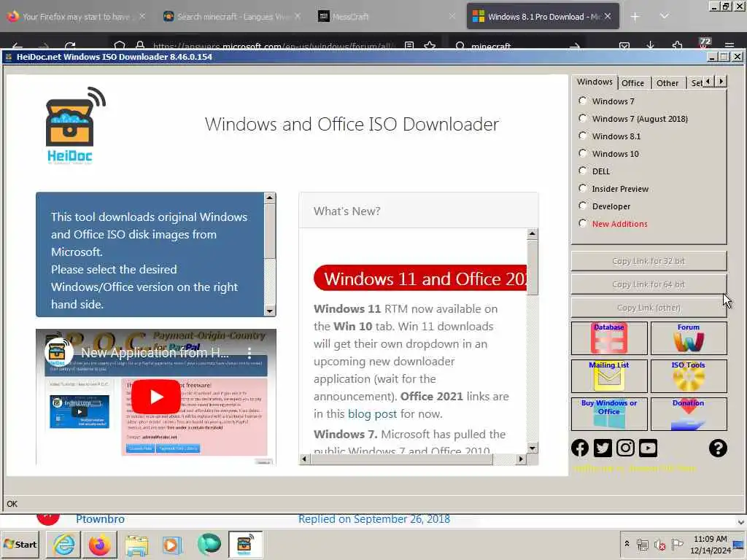Click the Windows Start button
747x560 pixels.
(20, 544)
